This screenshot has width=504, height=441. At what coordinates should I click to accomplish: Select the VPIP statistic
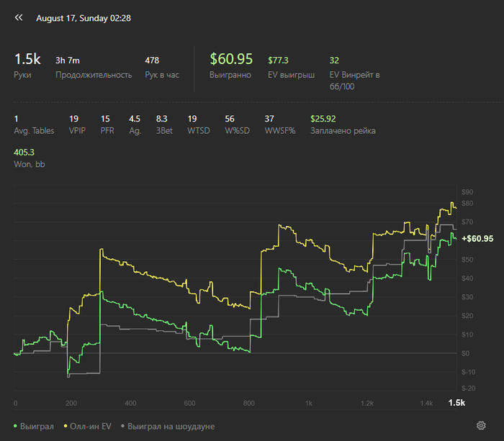click(77, 124)
